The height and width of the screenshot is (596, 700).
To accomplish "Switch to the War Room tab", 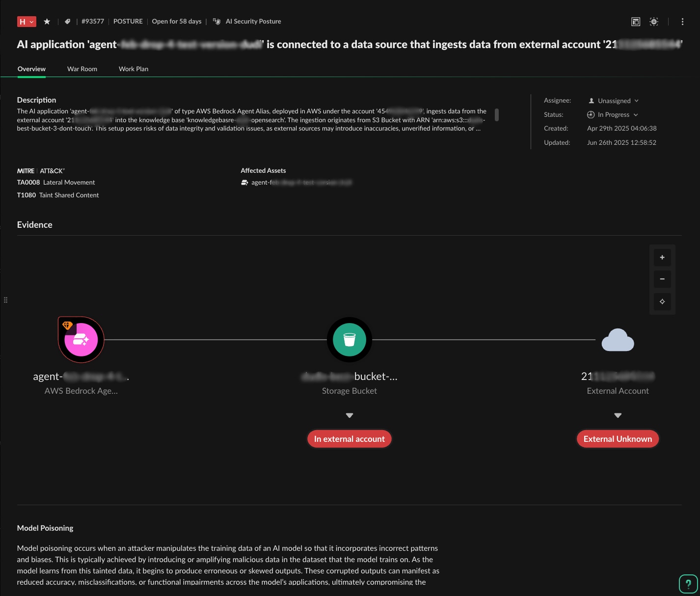I will [82, 69].
